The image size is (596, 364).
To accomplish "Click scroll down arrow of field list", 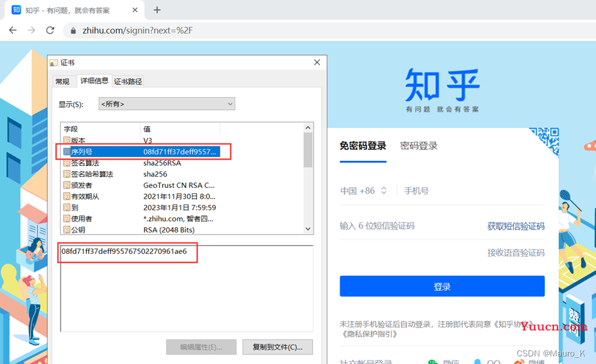I will [x=308, y=229].
